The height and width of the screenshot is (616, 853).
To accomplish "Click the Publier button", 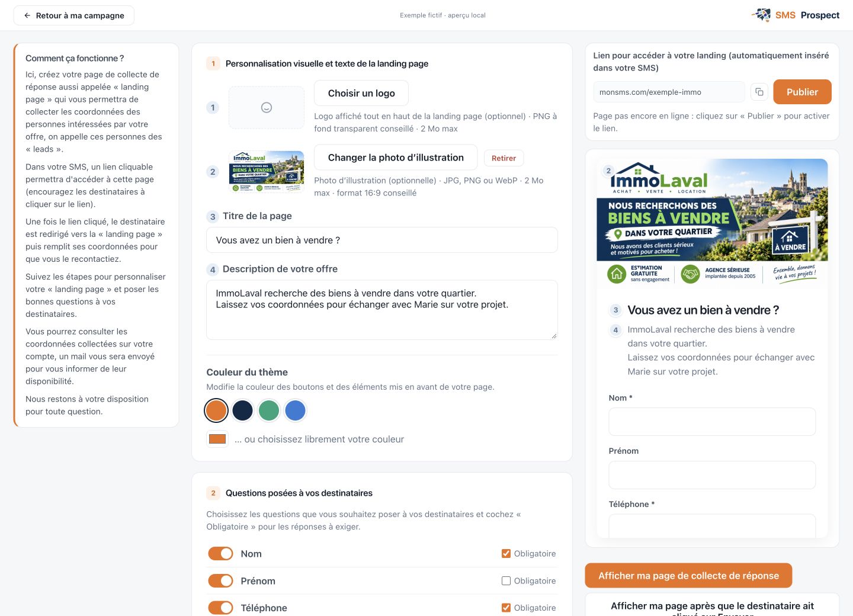I will 802,92.
